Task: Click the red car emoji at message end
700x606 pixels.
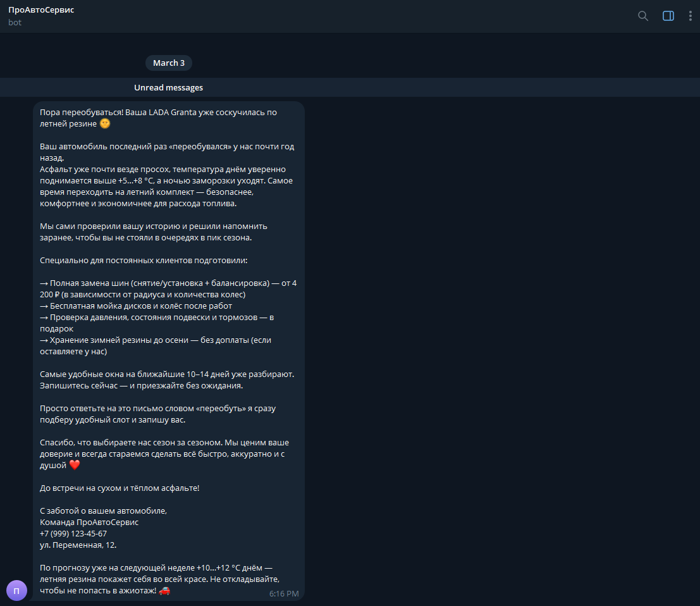Action: pyautogui.click(x=164, y=590)
